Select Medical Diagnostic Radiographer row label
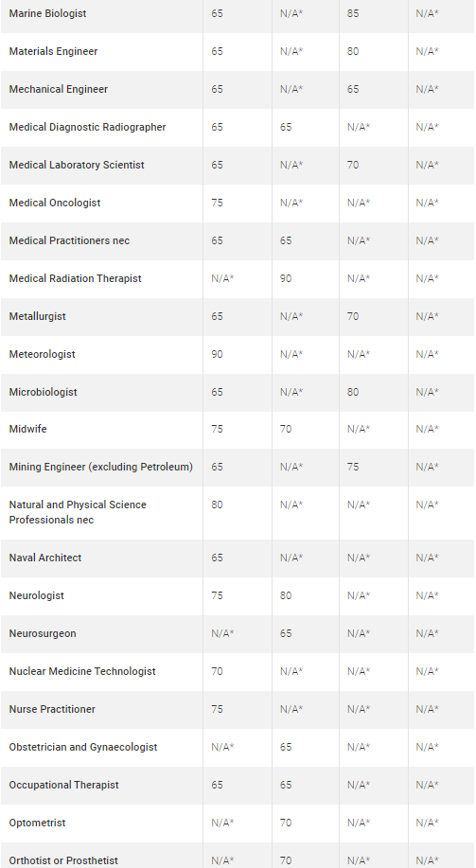This screenshot has height=868, width=476. click(87, 128)
